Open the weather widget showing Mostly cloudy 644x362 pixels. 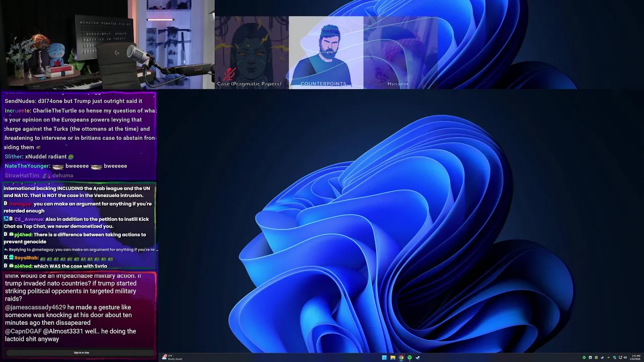coord(172,357)
